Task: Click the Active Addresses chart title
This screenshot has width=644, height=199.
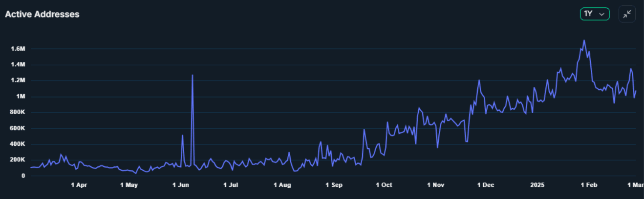Action: (42, 15)
